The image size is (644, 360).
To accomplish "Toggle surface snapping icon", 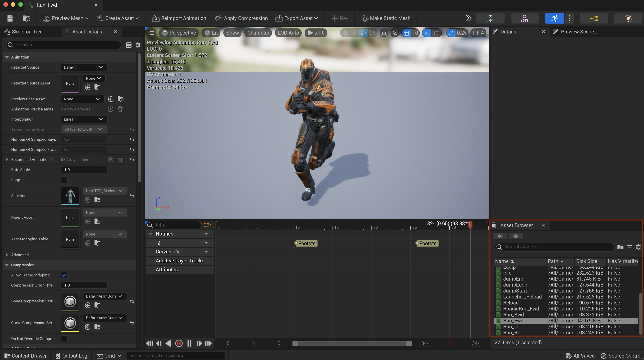I will pyautogui.click(x=395, y=33).
